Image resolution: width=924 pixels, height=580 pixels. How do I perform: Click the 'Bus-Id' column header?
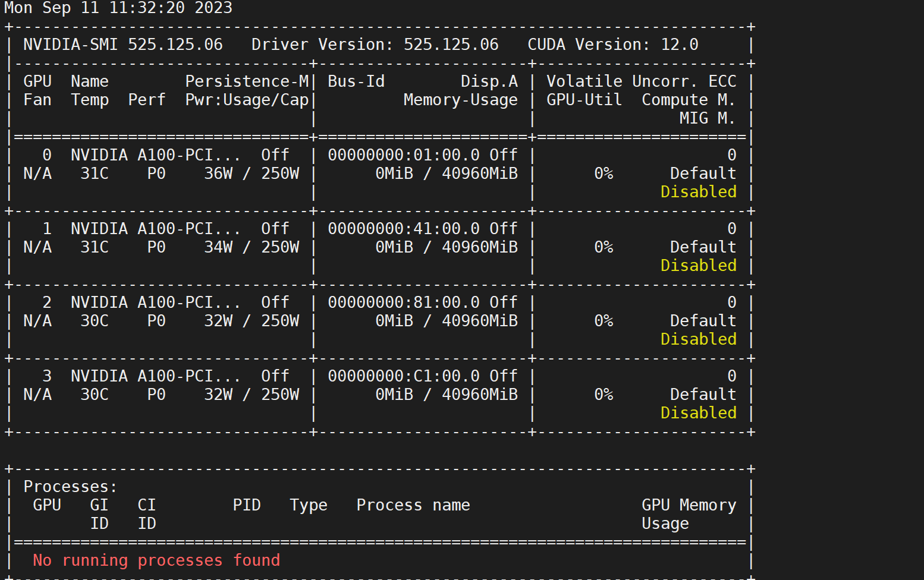click(x=356, y=81)
